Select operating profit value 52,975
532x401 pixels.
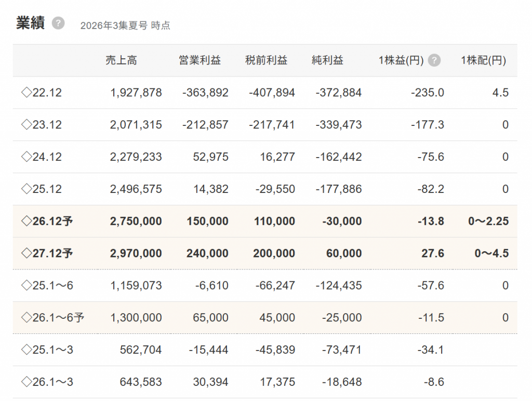click(211, 157)
